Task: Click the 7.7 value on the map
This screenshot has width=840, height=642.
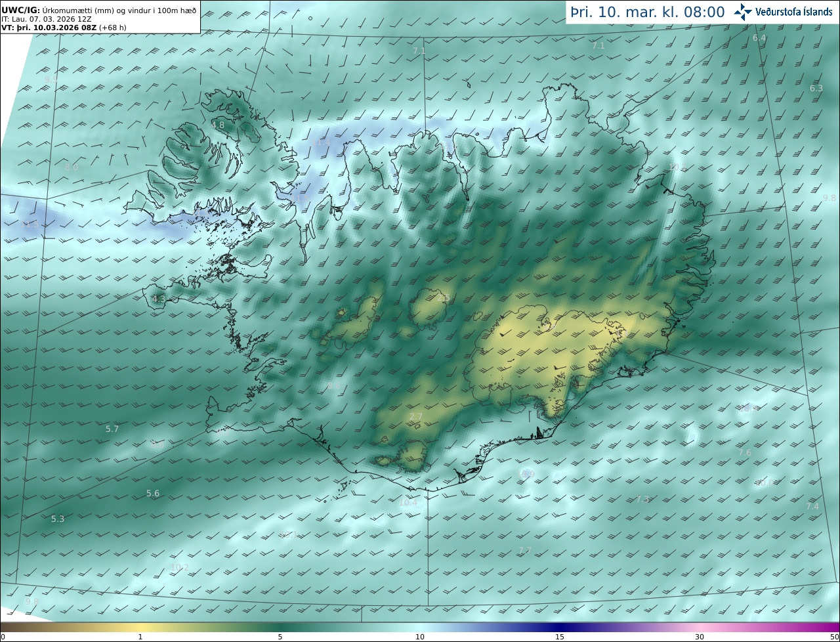Action: point(524,549)
